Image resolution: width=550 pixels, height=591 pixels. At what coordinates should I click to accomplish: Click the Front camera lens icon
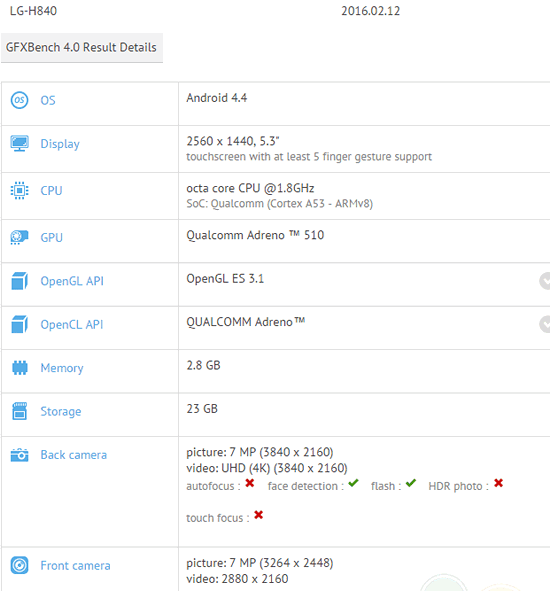tap(19, 565)
